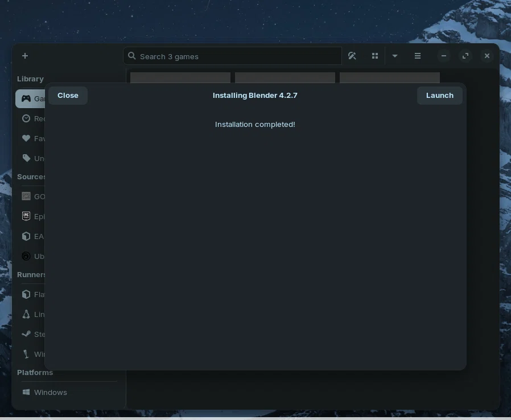The width and height of the screenshot is (511, 420).
Task: Click the Installing Blender 4.2.7 title
Action: click(255, 96)
